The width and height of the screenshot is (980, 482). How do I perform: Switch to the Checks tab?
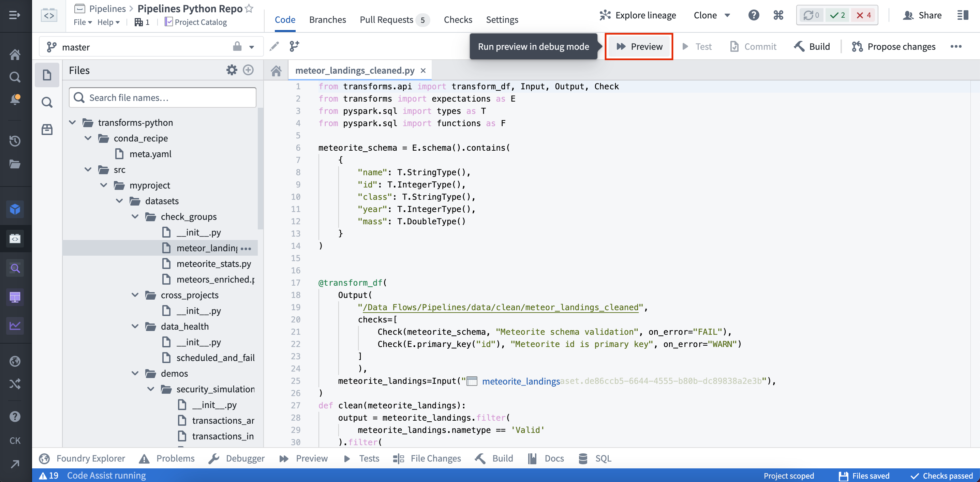458,19
